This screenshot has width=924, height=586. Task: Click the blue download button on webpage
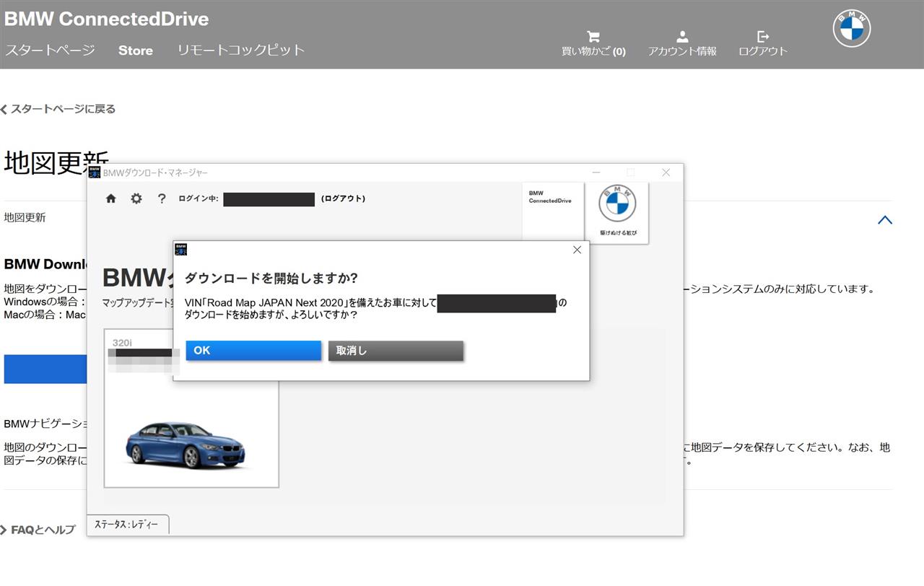[45, 369]
